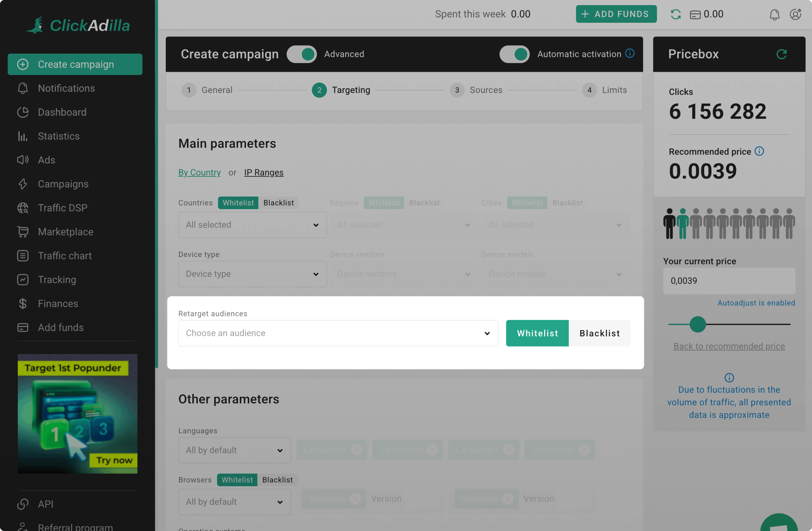
Task: Disable the Advanced campaign toggle
Action: 302,54
